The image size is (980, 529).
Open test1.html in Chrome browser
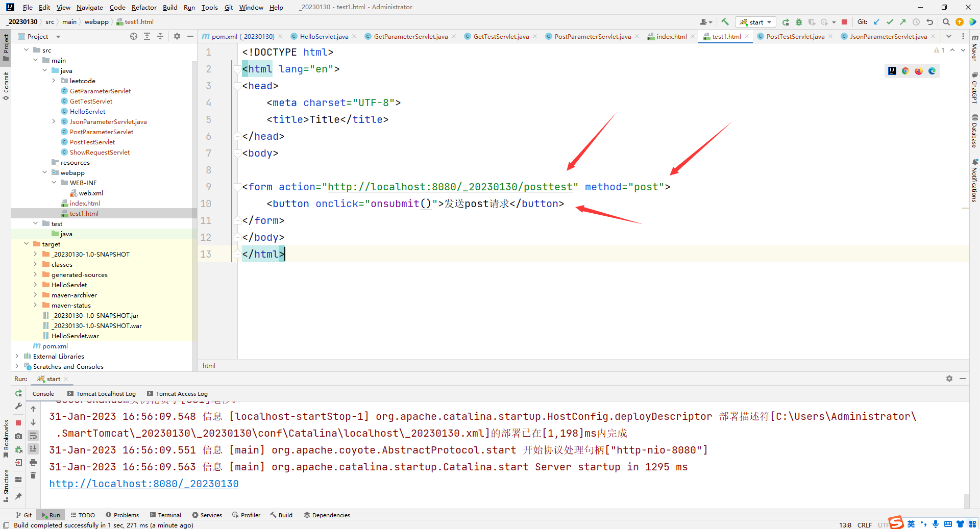(905, 71)
